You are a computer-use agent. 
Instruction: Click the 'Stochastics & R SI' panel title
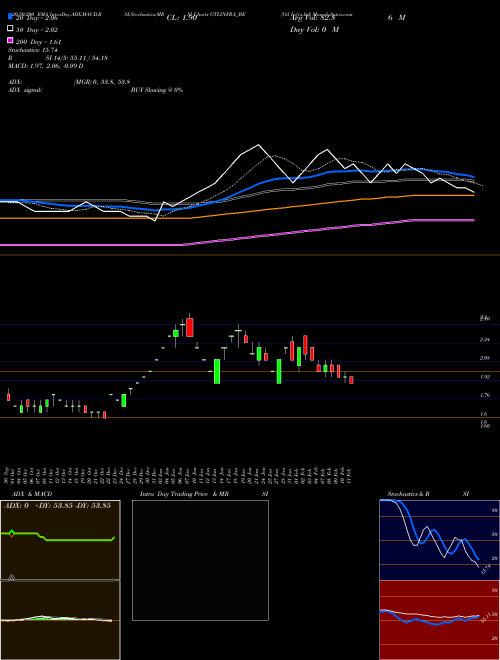click(428, 494)
